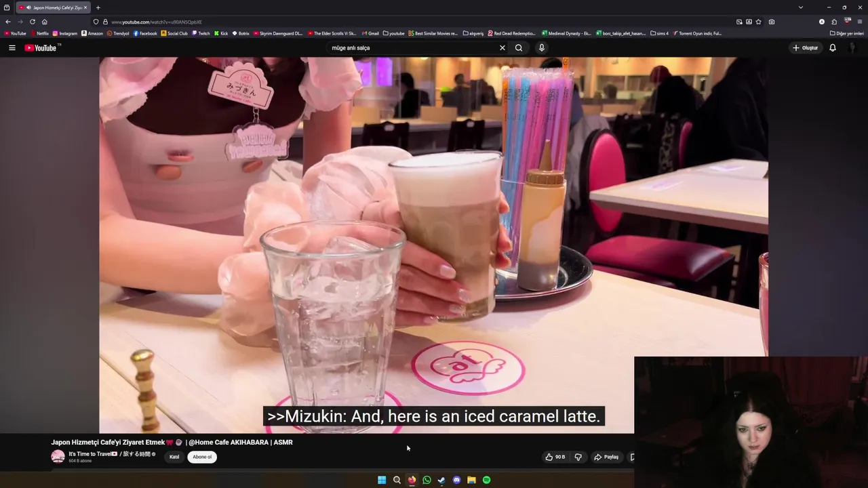Open the Netflix bookmark

[39, 33]
